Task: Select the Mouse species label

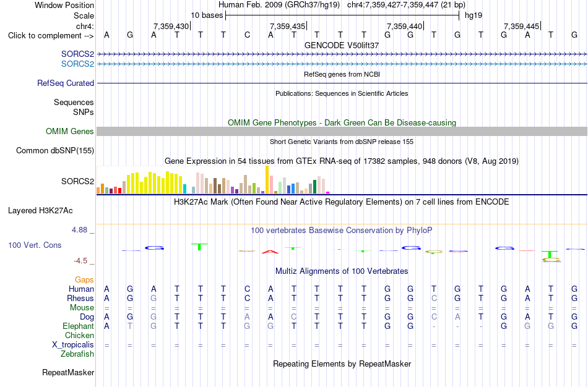Action: pos(82,308)
